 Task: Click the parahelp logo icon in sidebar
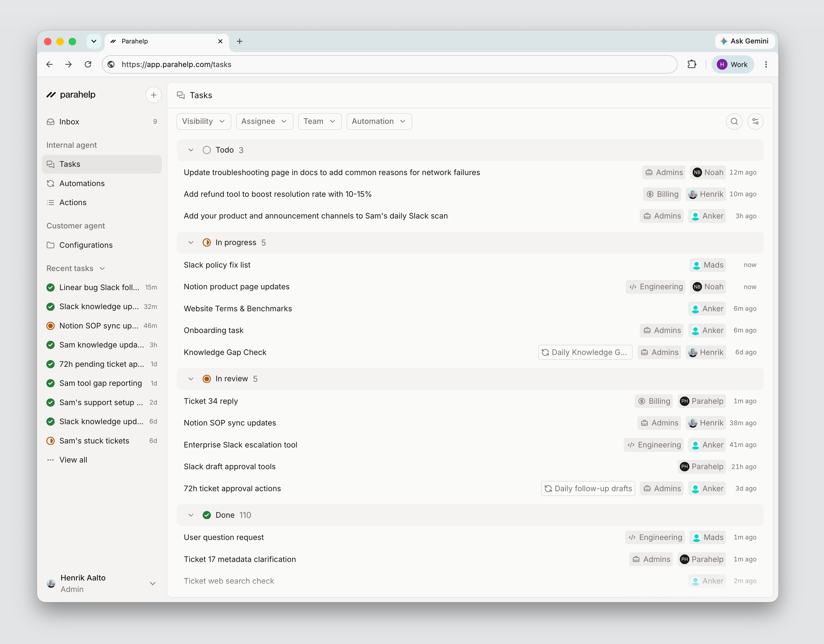[51, 95]
